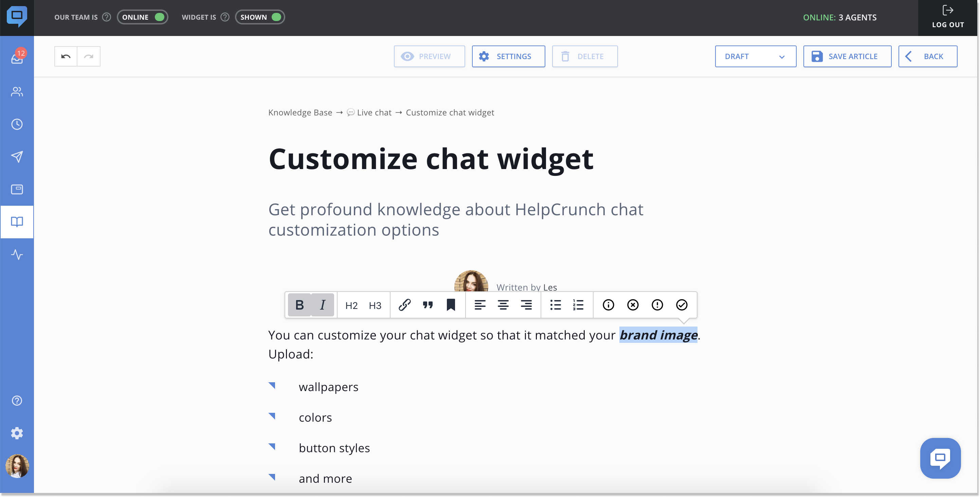This screenshot has width=980, height=497.
Task: Insert a link with the chain icon
Action: pyautogui.click(x=404, y=305)
